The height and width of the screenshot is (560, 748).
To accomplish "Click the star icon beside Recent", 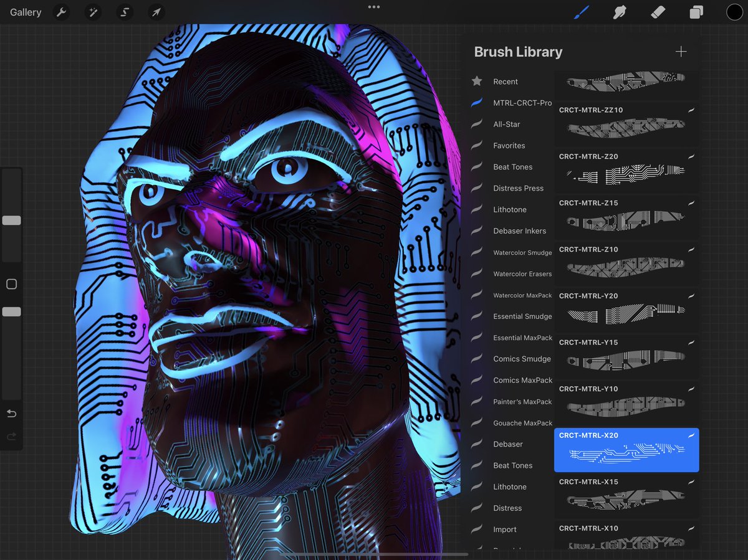I will point(477,81).
